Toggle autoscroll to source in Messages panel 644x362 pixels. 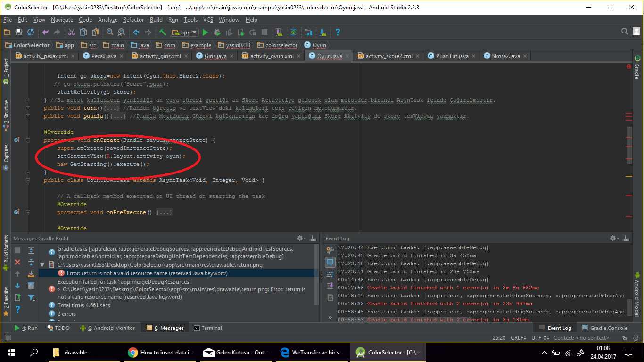click(x=31, y=274)
